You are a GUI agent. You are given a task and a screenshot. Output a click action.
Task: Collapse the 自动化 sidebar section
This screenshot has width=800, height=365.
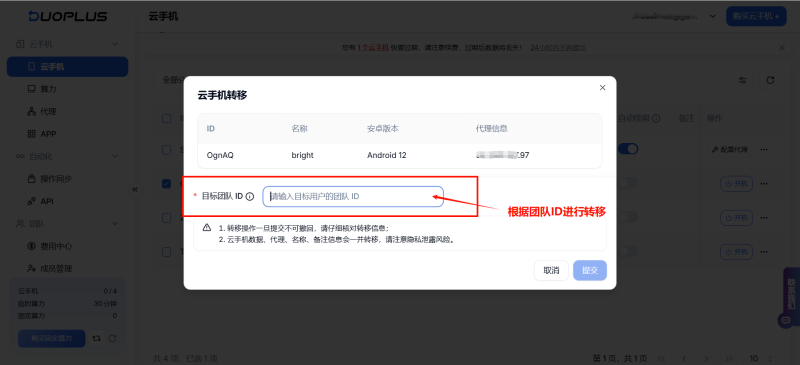(x=115, y=156)
